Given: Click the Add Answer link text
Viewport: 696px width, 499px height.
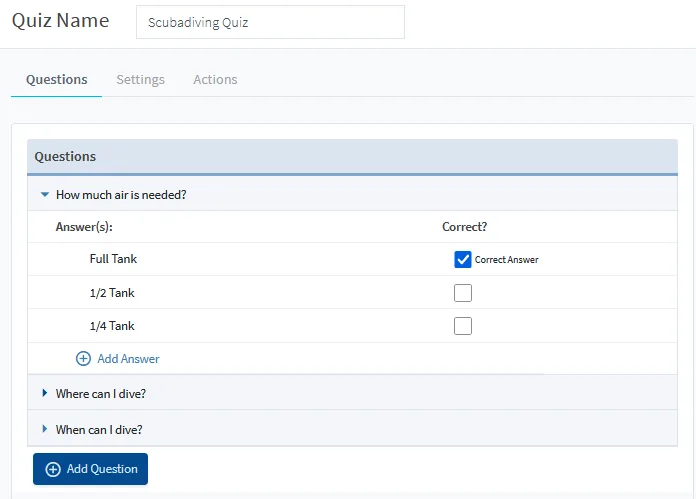Looking at the screenshot, I should pyautogui.click(x=128, y=359).
